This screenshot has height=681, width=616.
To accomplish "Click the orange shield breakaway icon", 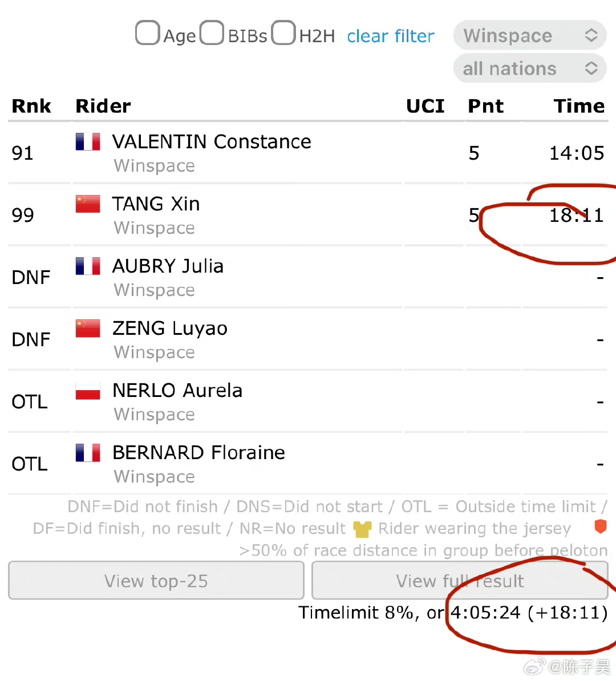I will click(x=600, y=526).
